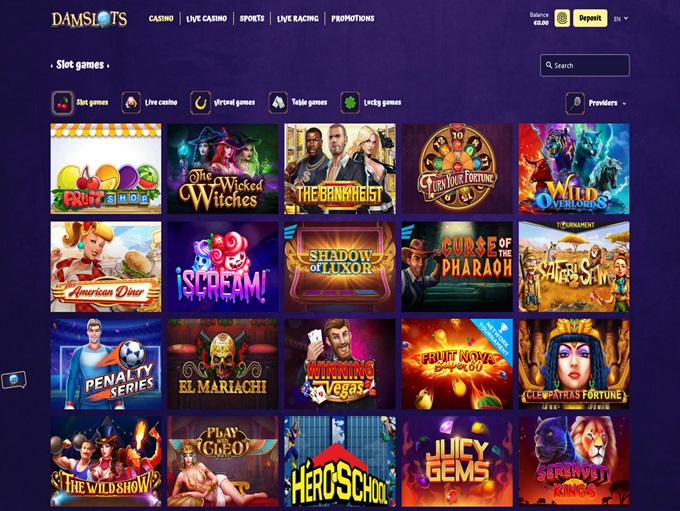Launch the Fruit Shop game thumbnail
This screenshot has height=511, width=680.
[106, 169]
